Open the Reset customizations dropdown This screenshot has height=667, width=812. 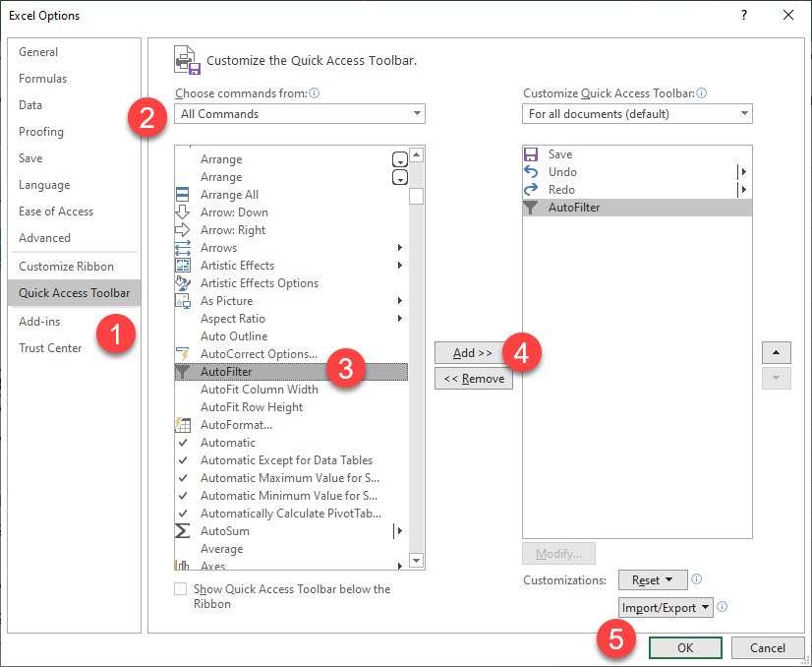pyautogui.click(x=653, y=579)
